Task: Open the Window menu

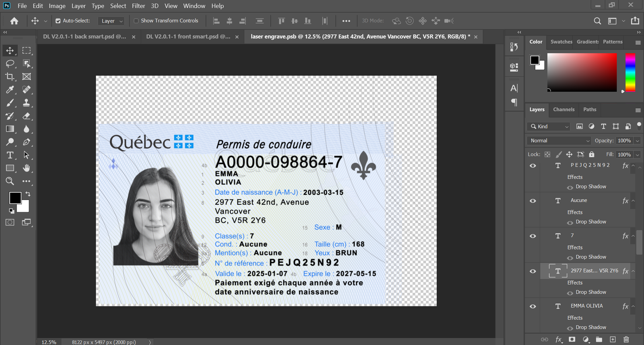Action: 194,6
